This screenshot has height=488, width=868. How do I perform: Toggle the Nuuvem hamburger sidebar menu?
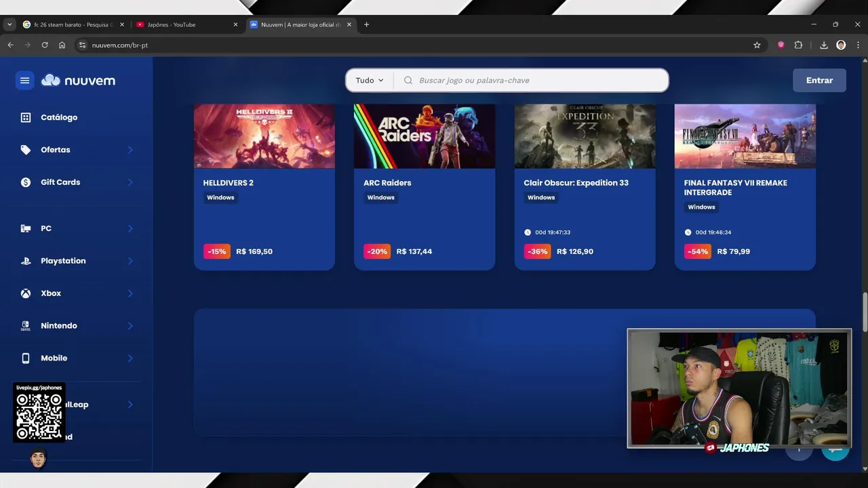[25, 81]
